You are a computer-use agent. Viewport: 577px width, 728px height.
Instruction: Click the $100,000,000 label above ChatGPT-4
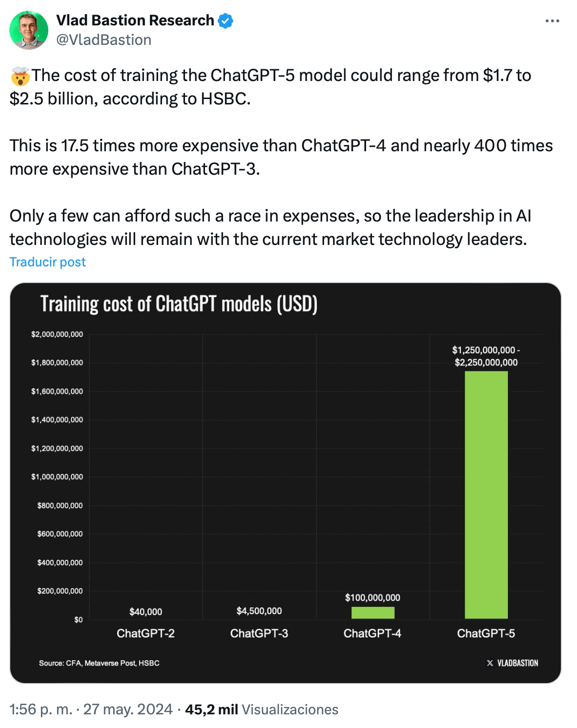click(x=372, y=598)
